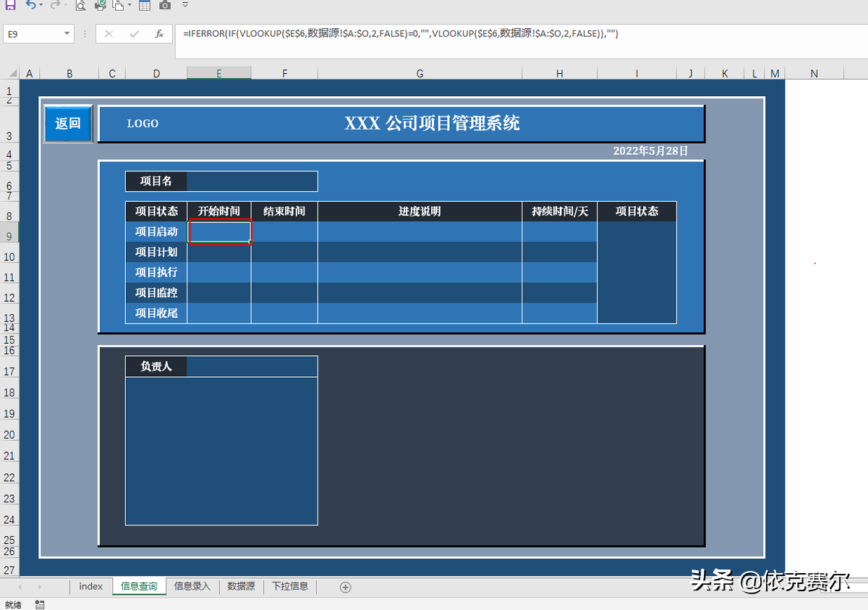Select column G header

(420, 73)
